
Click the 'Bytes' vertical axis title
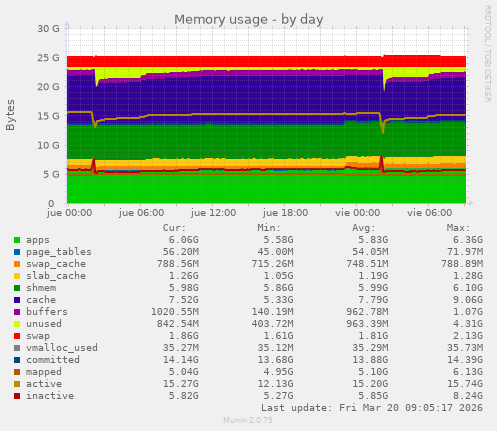10,115
